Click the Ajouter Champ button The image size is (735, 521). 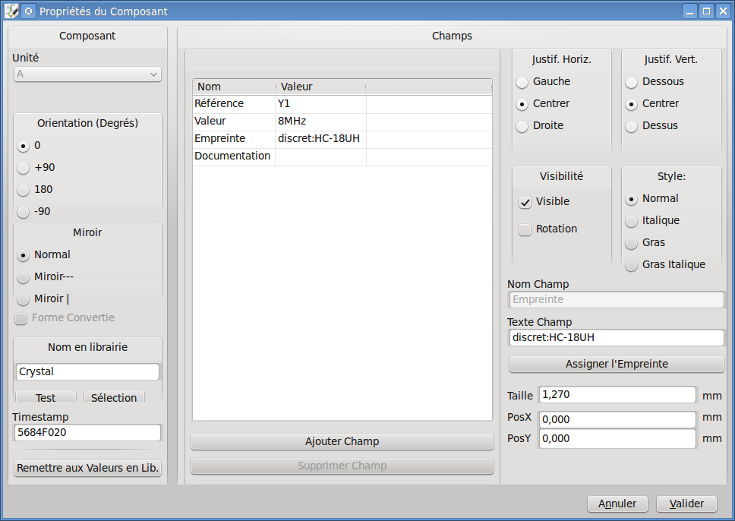click(342, 442)
